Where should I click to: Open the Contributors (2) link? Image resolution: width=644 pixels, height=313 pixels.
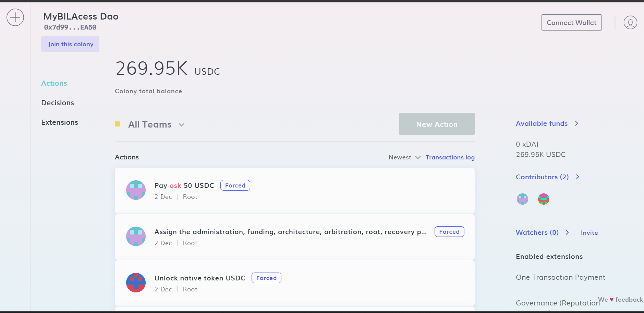[x=542, y=177]
